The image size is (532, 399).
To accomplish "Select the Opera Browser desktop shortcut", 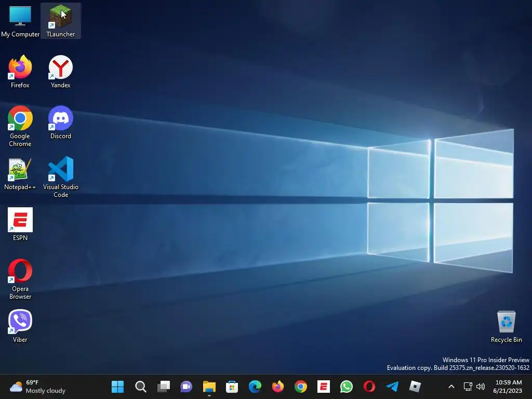I will [20, 279].
